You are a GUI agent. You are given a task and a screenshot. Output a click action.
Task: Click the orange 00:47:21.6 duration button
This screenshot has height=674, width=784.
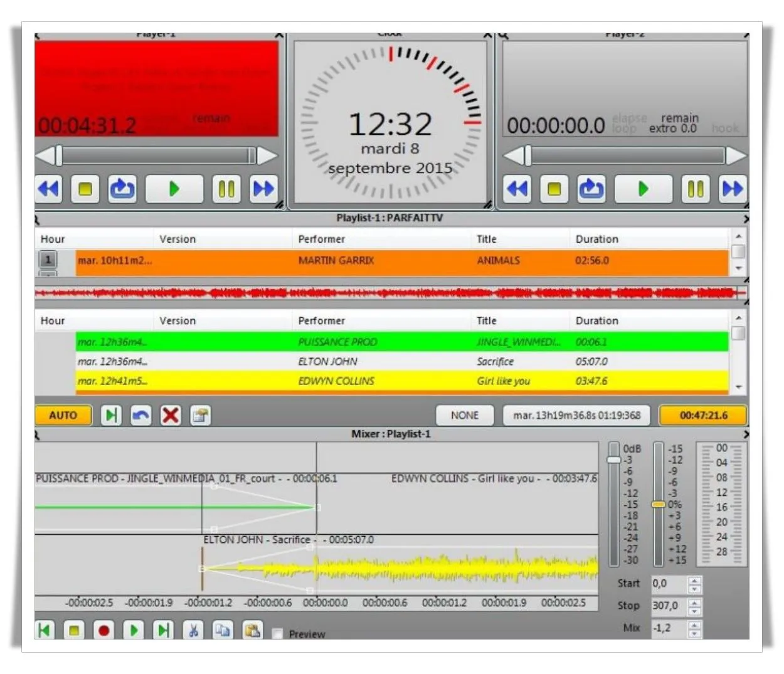[703, 415]
